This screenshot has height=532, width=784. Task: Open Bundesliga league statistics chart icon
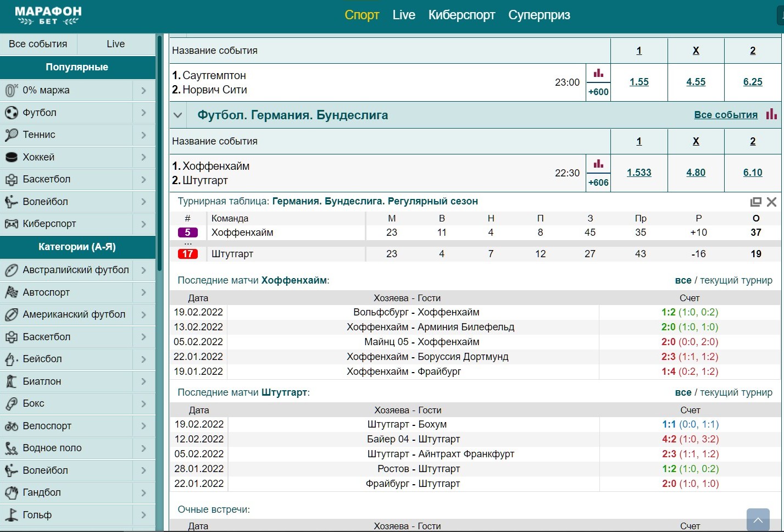tap(772, 114)
